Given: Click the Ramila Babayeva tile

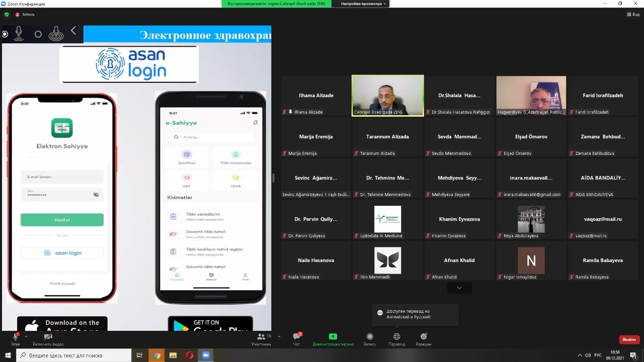Looking at the screenshot, I should [x=603, y=260].
